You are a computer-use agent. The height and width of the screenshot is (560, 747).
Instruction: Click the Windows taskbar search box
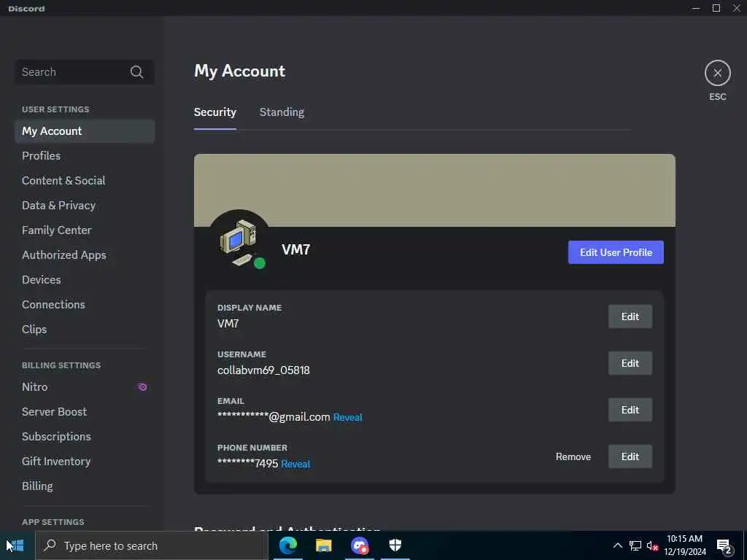pyautogui.click(x=152, y=545)
